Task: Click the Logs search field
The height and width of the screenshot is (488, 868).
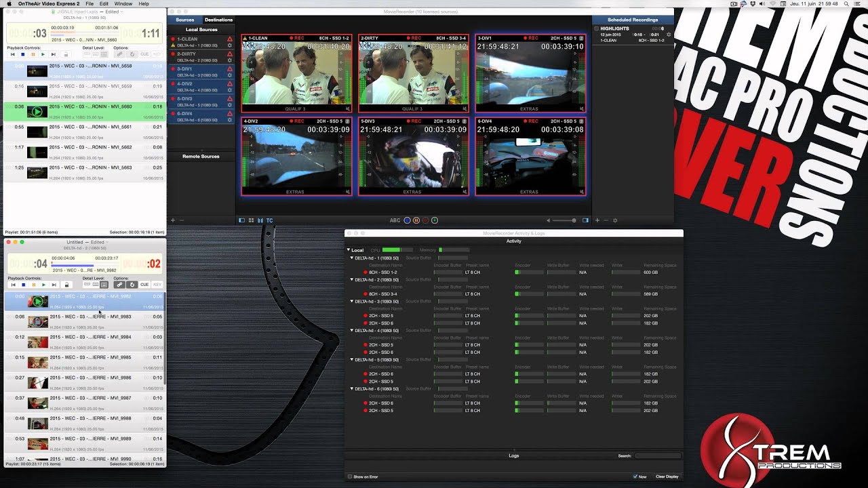Action: point(658,455)
